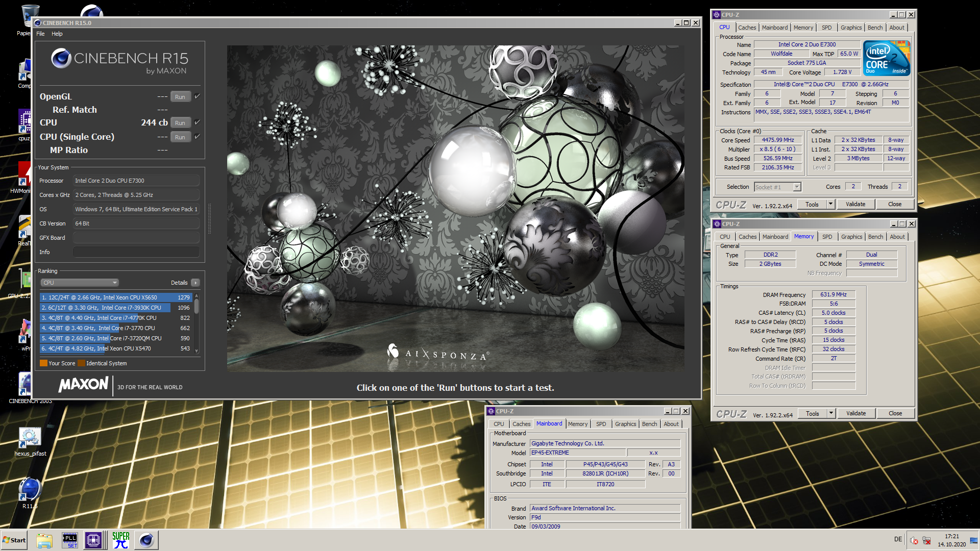The height and width of the screenshot is (551, 980).
Task: Click the Intel Core 2 Duo logo in CPU-Z
Action: [887, 58]
